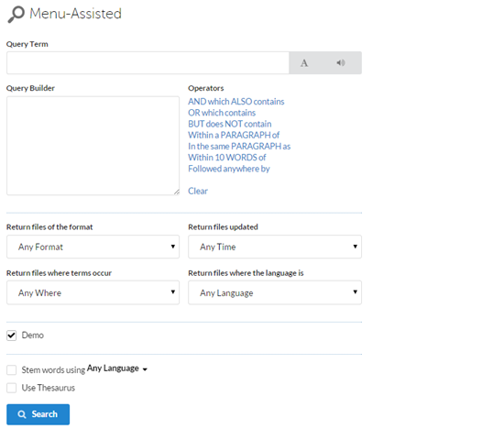The image size is (504, 429).
Task: Click the magnifying glass Menu-Assisted icon
Action: (x=16, y=15)
